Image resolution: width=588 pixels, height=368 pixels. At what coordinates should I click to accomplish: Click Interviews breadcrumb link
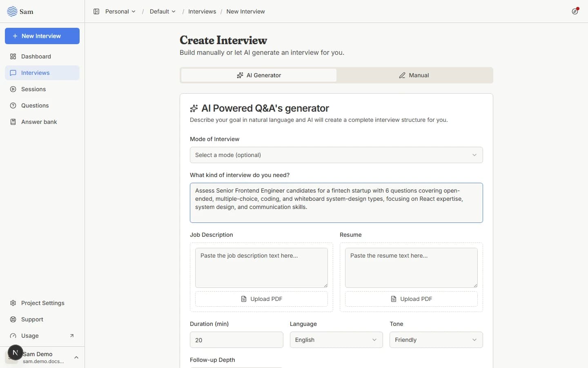pyautogui.click(x=202, y=11)
